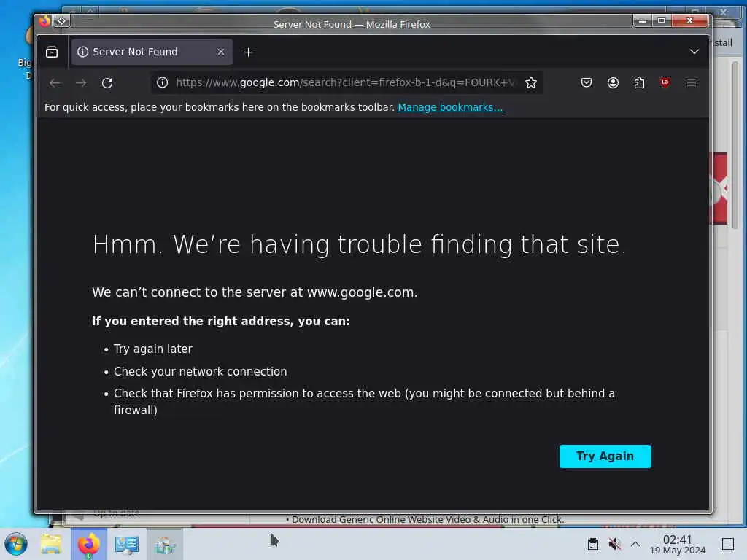Open the Firefox View recent browsing button

(x=52, y=52)
